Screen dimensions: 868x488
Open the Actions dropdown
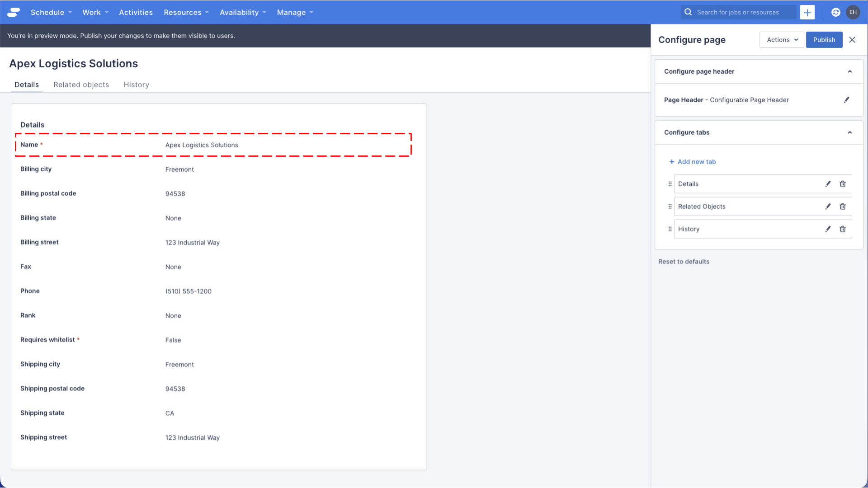(781, 40)
